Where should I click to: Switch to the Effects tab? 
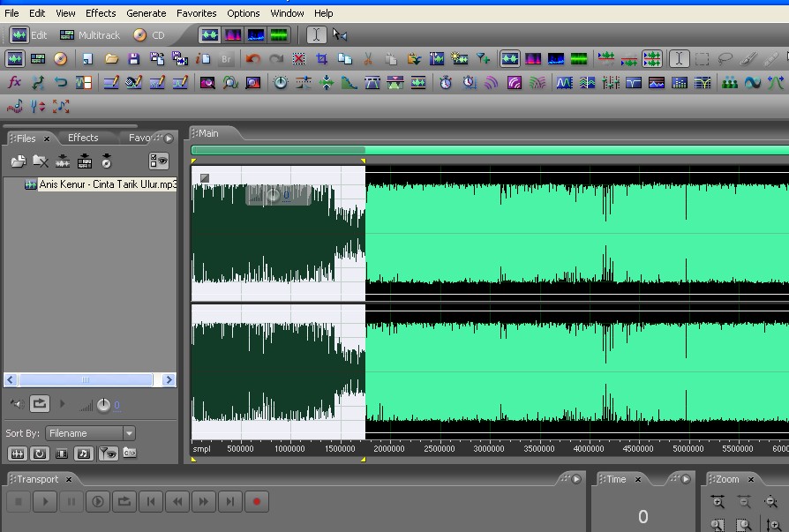pos(83,138)
